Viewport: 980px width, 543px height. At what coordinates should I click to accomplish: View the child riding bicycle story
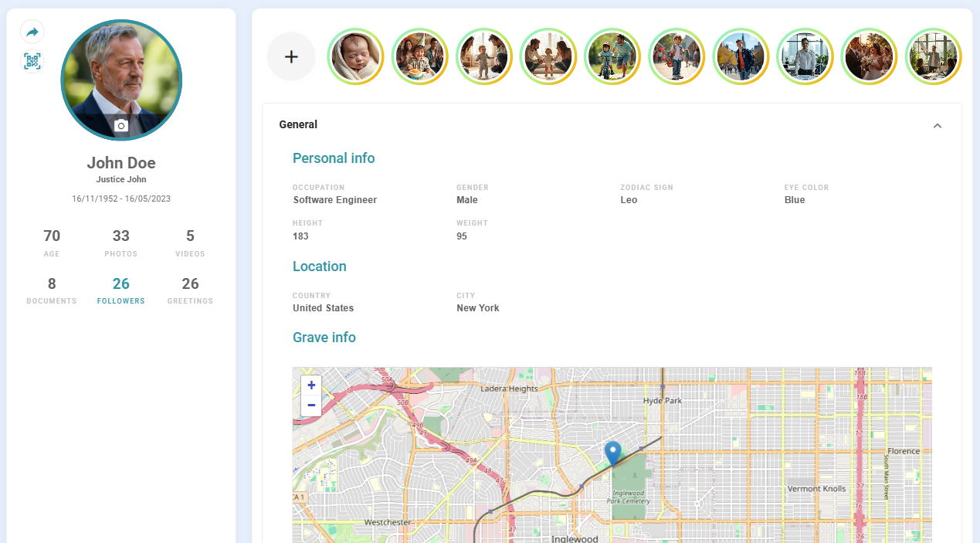click(x=612, y=56)
